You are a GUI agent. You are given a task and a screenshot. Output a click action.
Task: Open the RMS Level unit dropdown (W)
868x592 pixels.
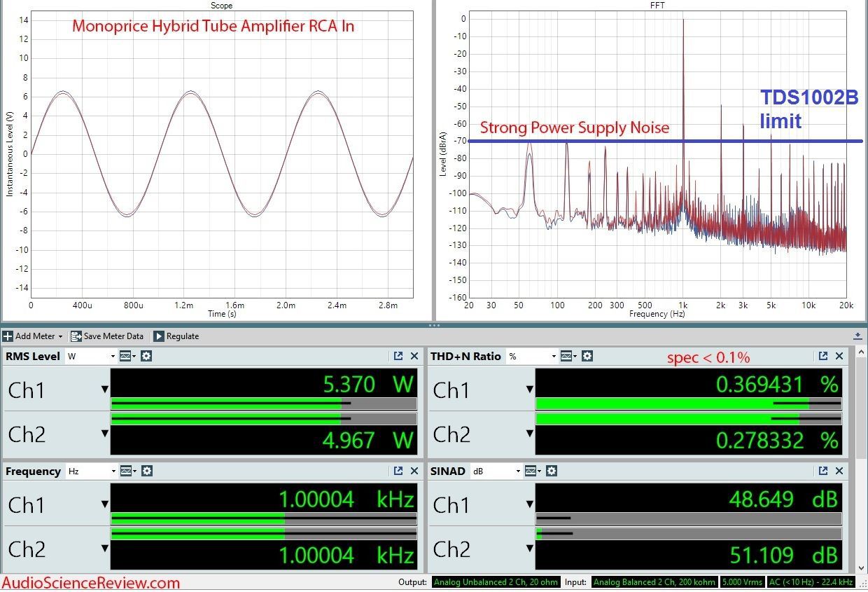91,356
